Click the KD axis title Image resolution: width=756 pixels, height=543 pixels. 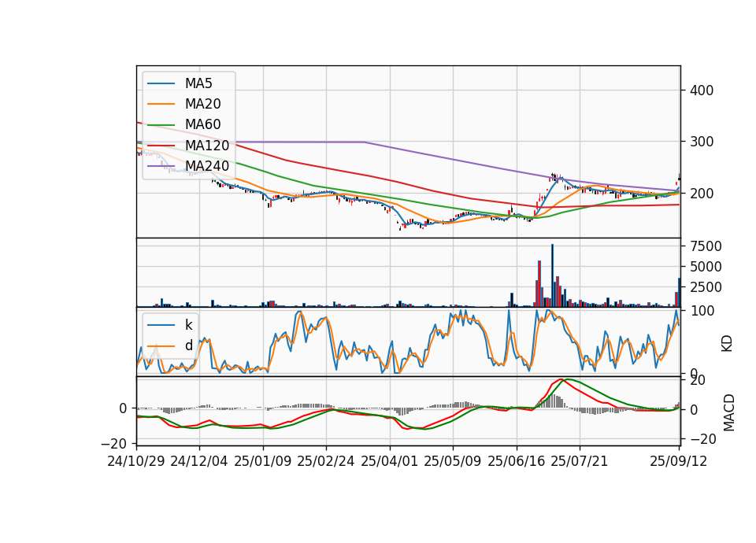coord(727,343)
